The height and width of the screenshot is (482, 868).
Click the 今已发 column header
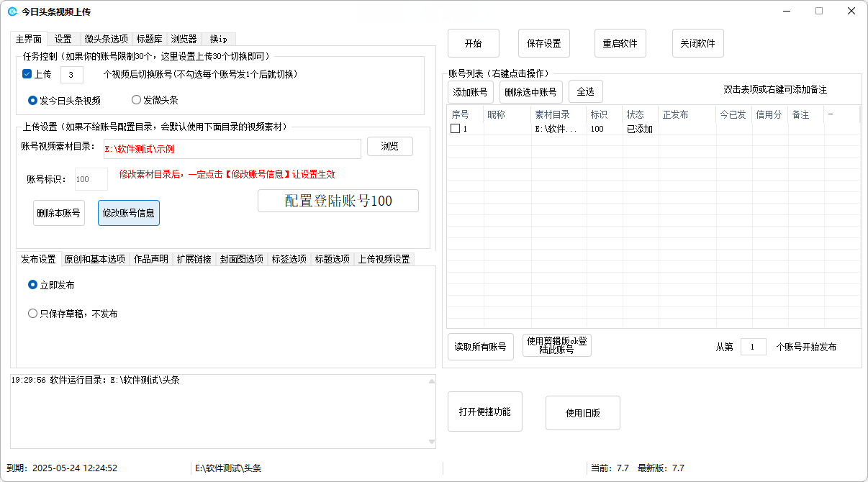(734, 114)
